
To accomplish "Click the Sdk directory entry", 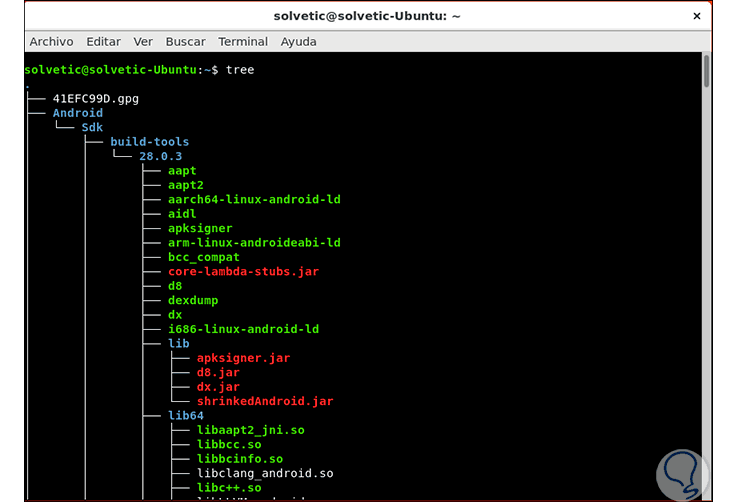I will [x=92, y=127].
